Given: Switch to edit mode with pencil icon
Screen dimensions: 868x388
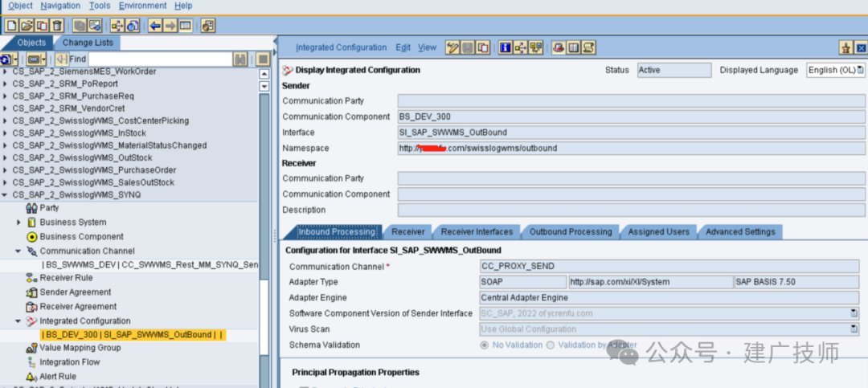Looking at the screenshot, I should [x=452, y=47].
